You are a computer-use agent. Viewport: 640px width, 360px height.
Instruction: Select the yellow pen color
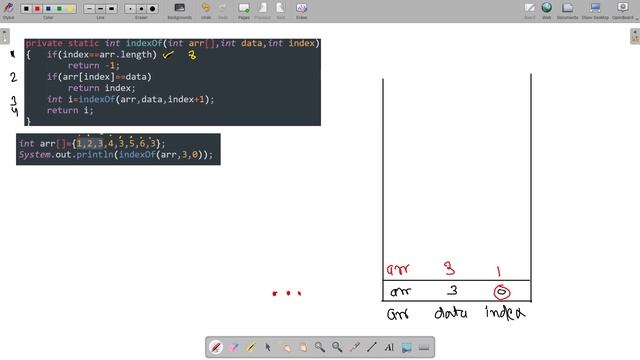[x=70, y=9]
